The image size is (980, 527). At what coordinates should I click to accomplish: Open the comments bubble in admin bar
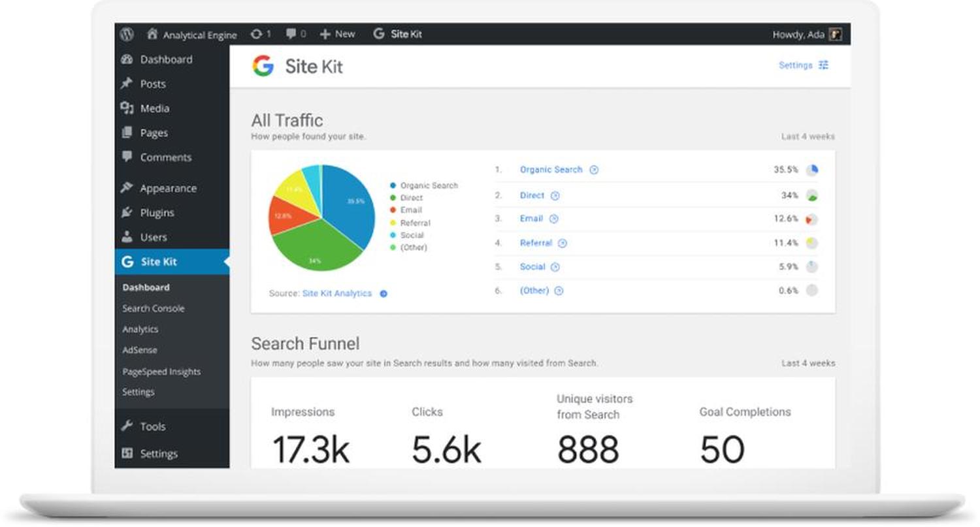(291, 34)
